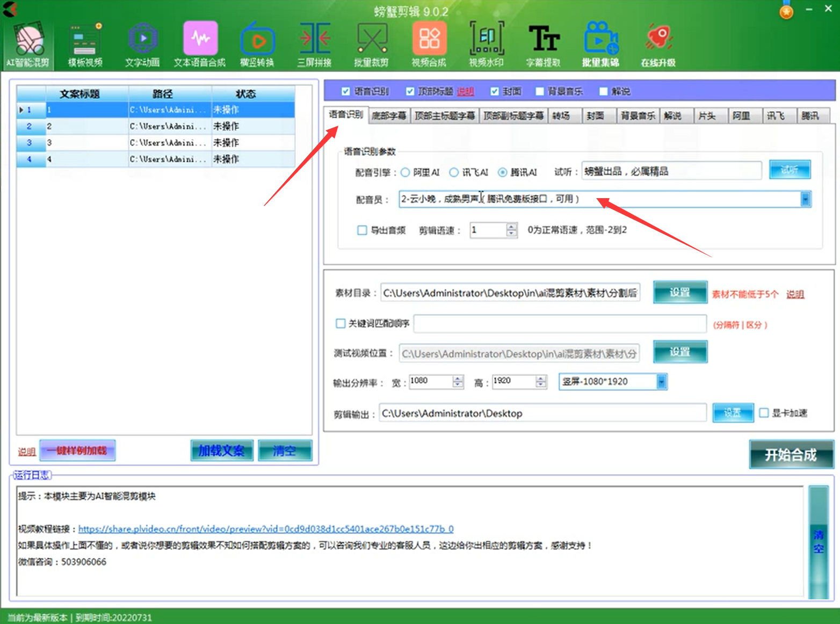840x624 pixels.
Task: Launch the 横竖转换 tool
Action: click(x=257, y=45)
